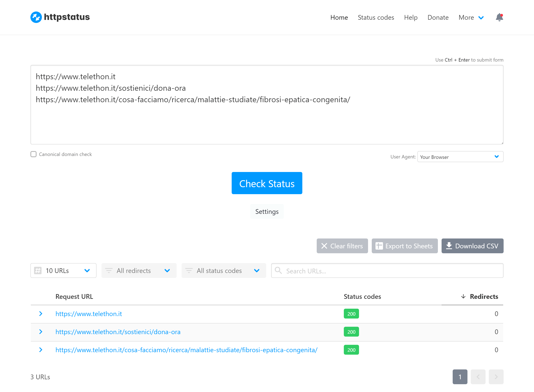
Task: Select page 1 in pagination
Action: click(x=460, y=377)
